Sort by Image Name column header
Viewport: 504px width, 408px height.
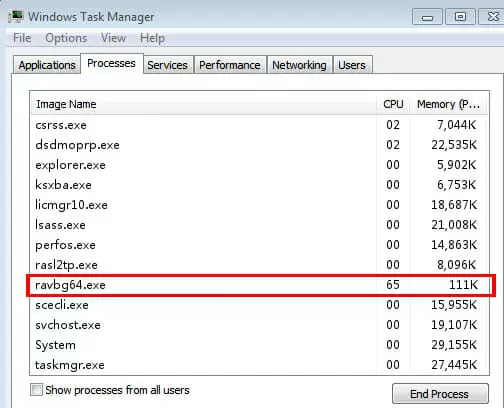coord(204,104)
